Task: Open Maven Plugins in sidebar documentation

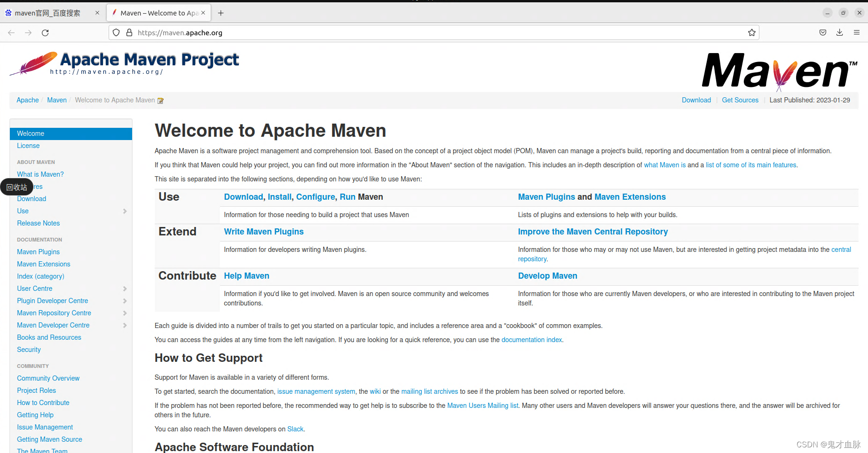Action: [x=39, y=252]
